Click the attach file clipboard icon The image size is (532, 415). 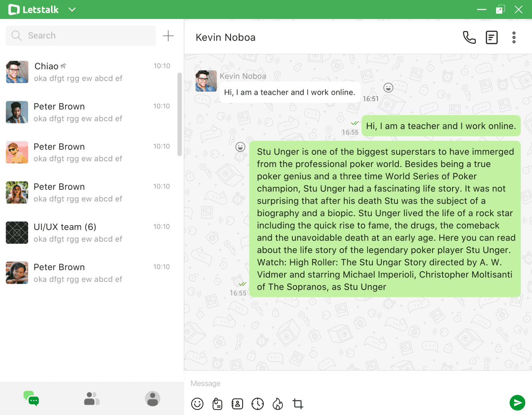pos(218,404)
